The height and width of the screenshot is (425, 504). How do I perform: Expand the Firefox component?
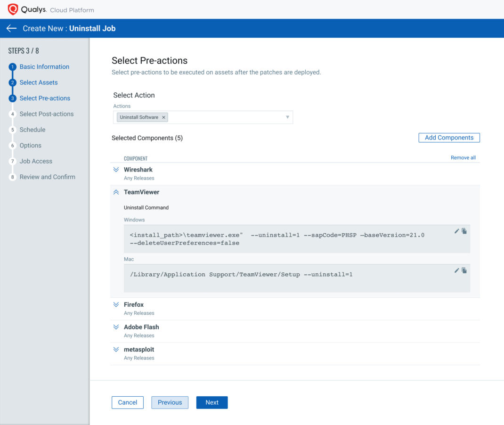(x=116, y=304)
